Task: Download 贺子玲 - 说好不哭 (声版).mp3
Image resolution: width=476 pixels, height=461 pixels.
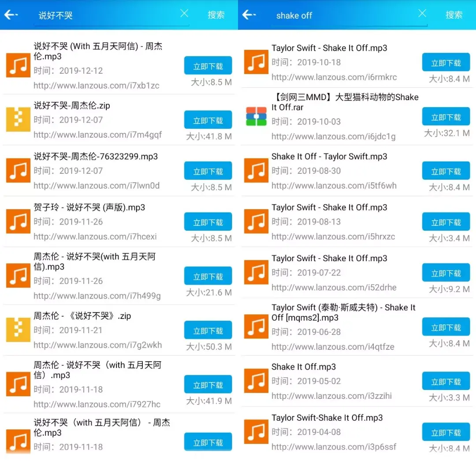Action: tap(208, 222)
